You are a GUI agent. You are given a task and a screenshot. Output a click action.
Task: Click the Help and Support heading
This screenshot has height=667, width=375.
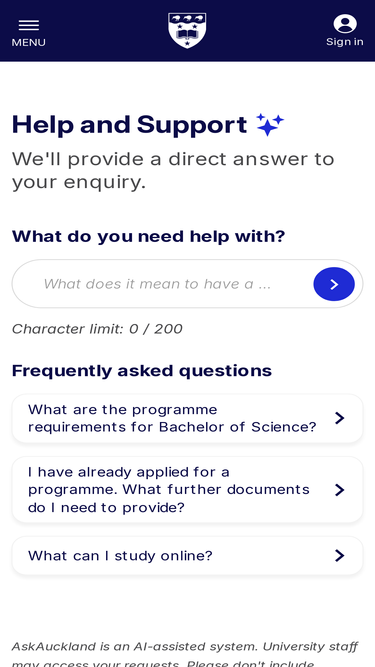coord(129,125)
